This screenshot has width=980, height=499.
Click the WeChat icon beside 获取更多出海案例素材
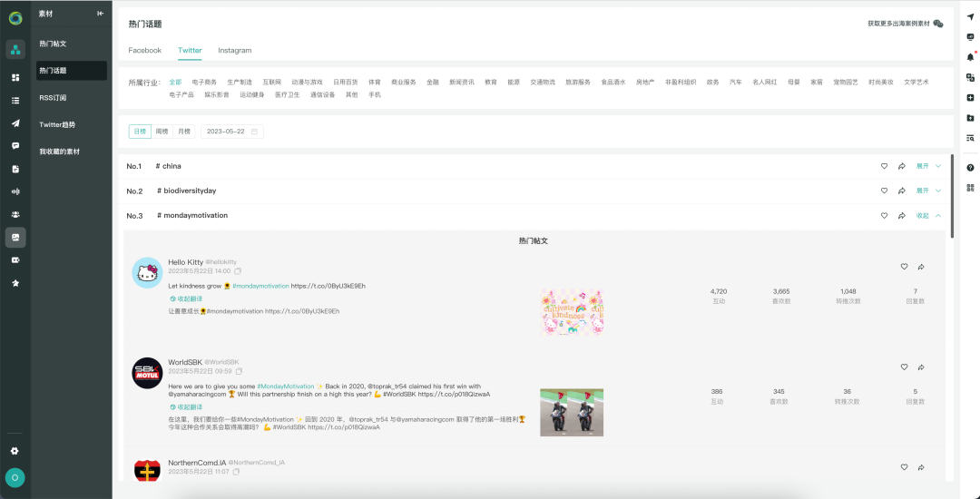pyautogui.click(x=937, y=24)
